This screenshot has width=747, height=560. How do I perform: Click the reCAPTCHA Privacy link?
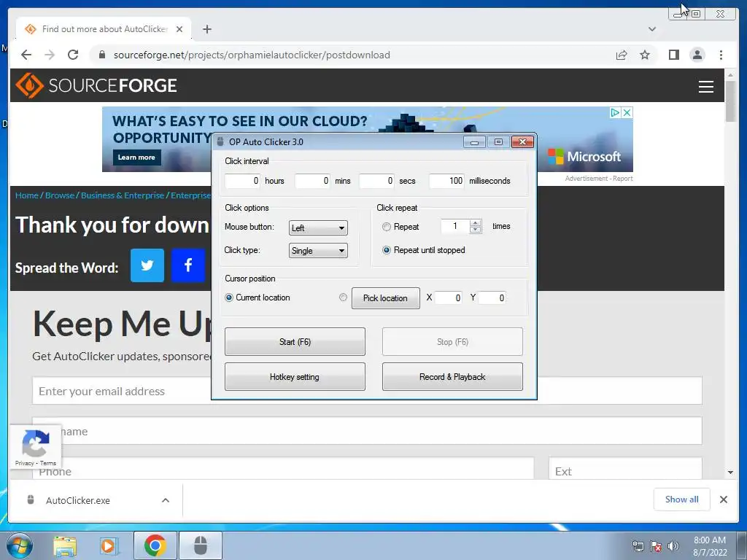click(24, 463)
